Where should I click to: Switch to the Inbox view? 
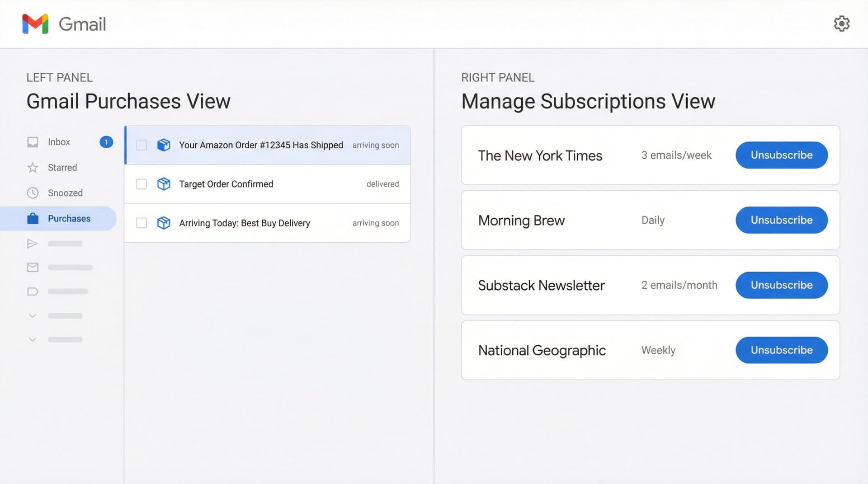click(x=59, y=141)
